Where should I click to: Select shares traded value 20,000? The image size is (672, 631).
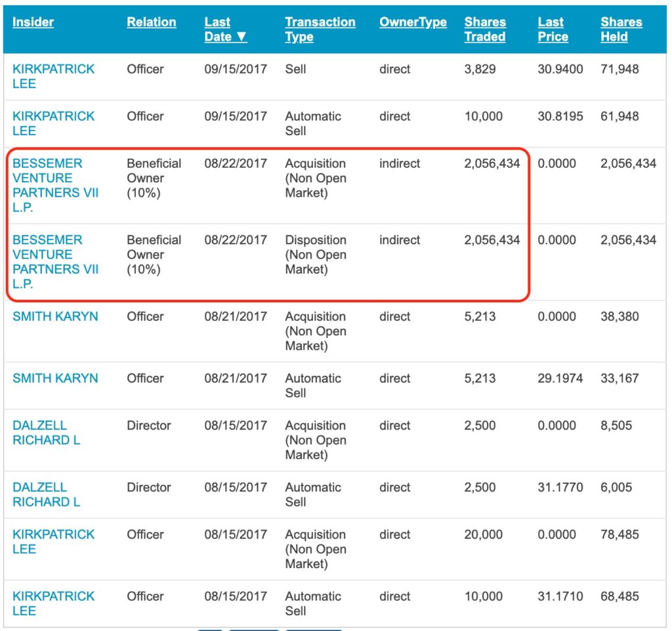click(x=484, y=534)
